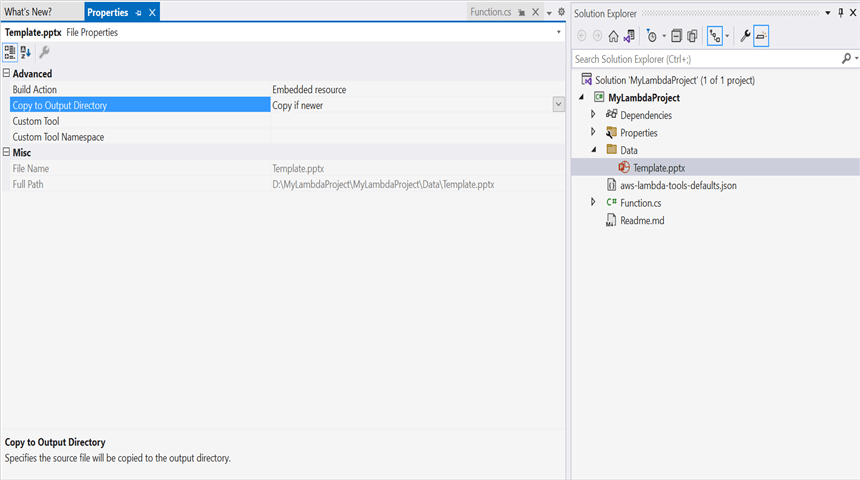This screenshot has height=480, width=860.
Task: Pin the Solution Explorer panel
Action: click(x=838, y=12)
